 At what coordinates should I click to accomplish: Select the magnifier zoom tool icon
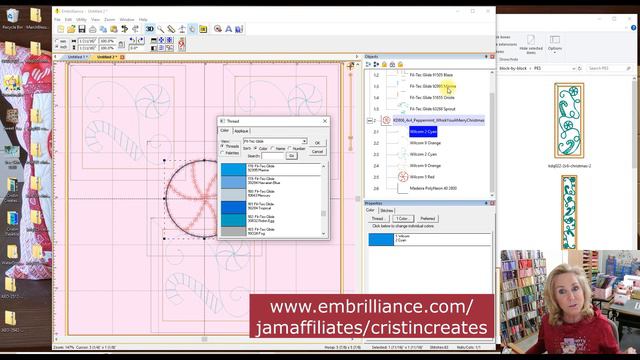161,29
